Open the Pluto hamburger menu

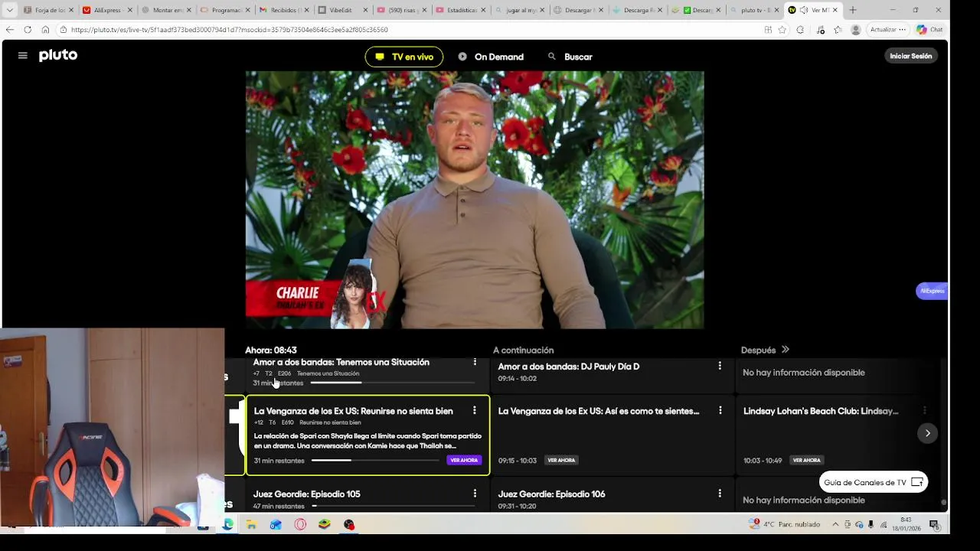pos(22,56)
